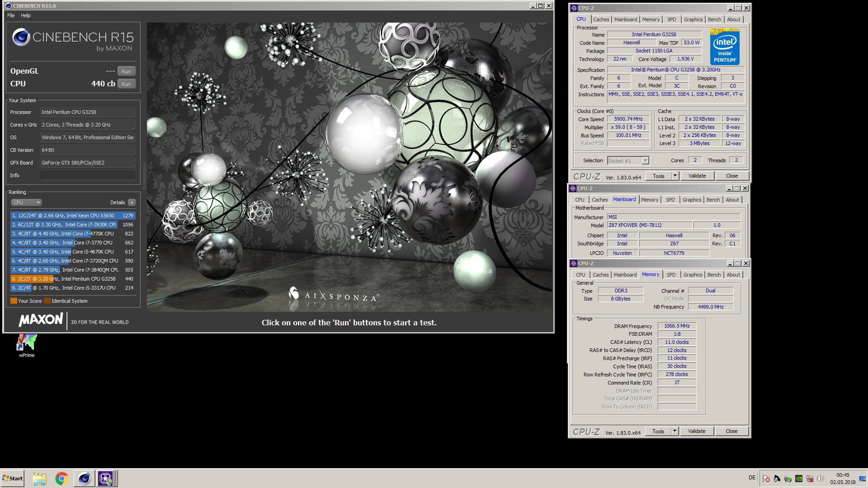
Task: Select Memory tab in Mainboard CPU-Z window
Action: click(650, 200)
